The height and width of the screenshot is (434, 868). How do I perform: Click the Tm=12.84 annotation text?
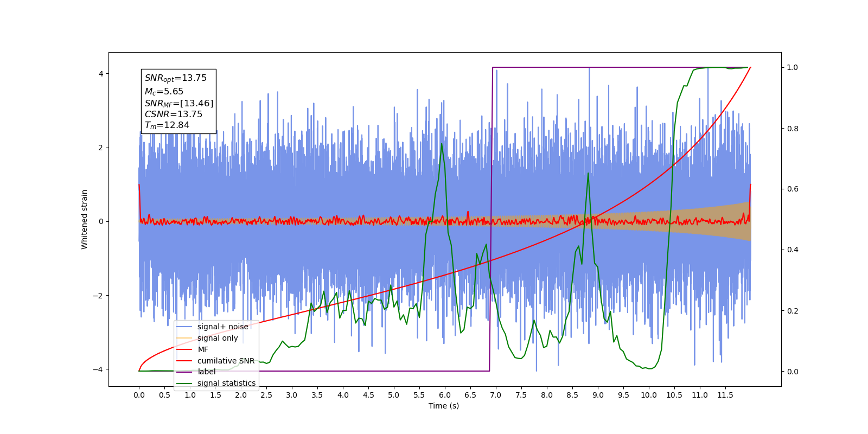pos(167,125)
